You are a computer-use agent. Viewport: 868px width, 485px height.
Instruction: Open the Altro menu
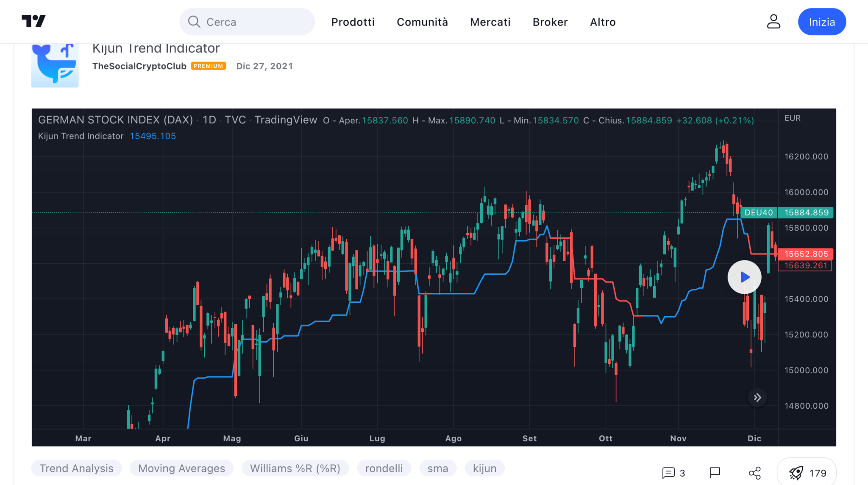tap(603, 22)
